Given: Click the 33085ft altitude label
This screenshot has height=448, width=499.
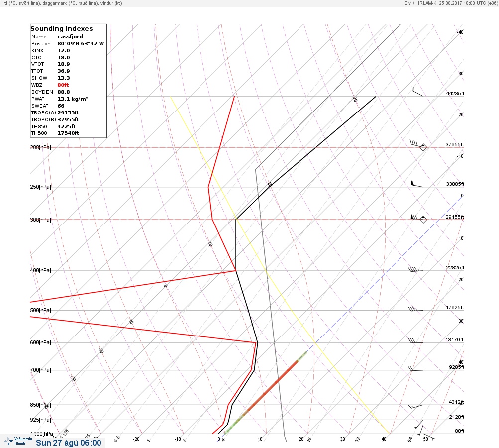Looking at the screenshot, I should click(455, 184).
